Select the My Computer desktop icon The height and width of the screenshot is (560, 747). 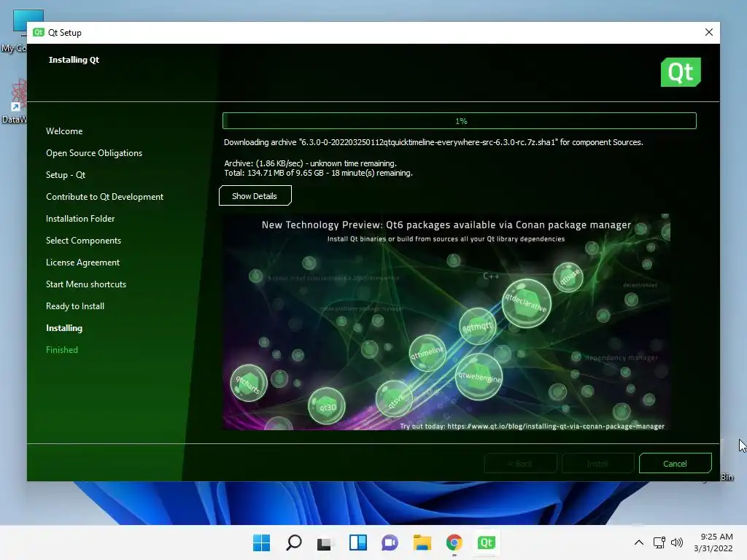tap(15, 31)
